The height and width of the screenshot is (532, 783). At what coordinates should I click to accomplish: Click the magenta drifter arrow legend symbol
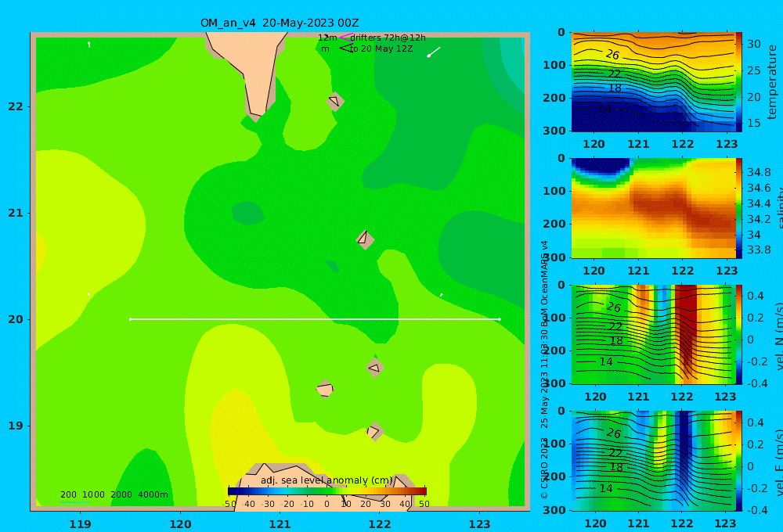click(346, 38)
